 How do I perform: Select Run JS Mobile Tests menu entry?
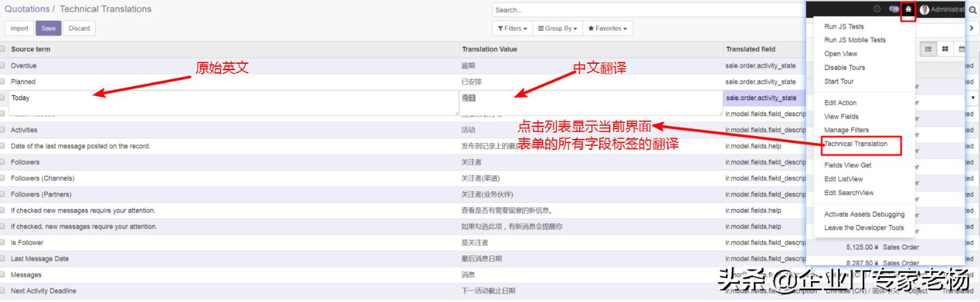pos(854,40)
